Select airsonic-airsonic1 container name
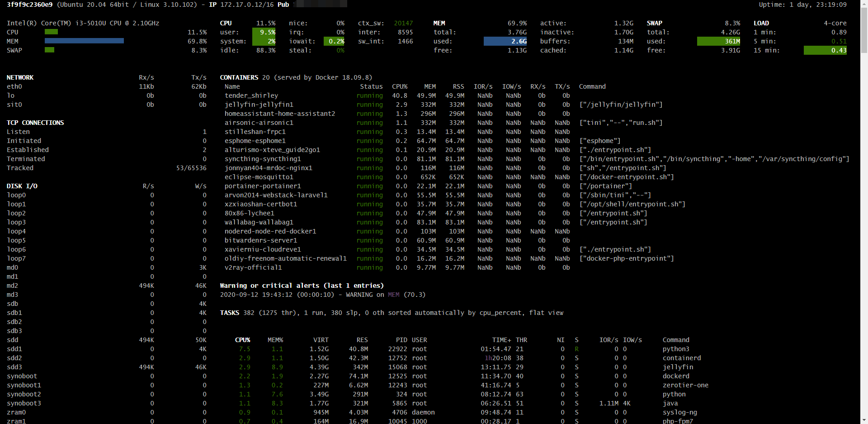868x424 pixels. coord(259,123)
